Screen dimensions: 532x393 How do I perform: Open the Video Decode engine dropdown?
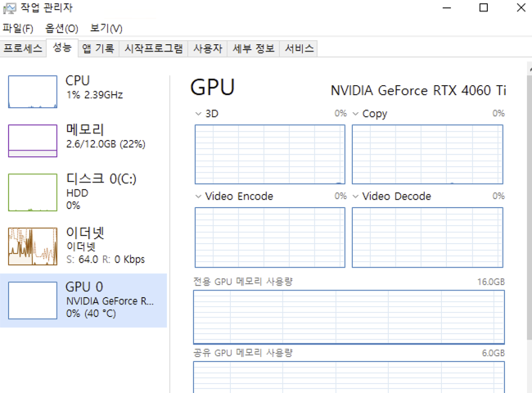(x=355, y=196)
